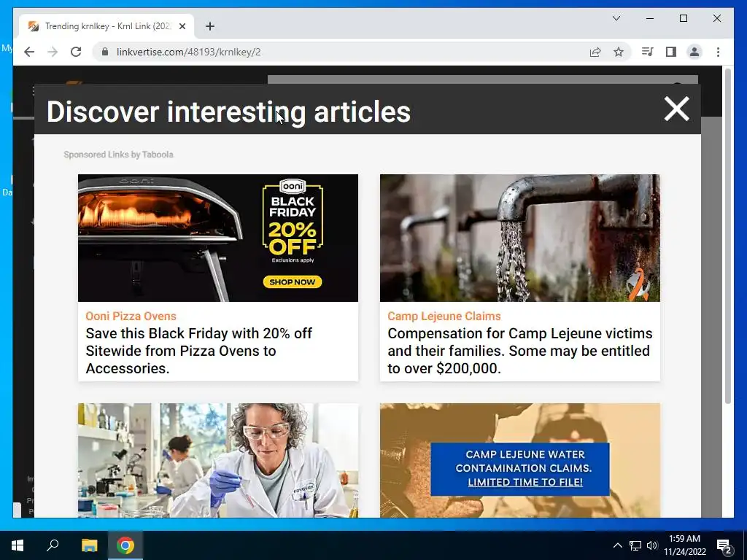Expand the tab search chevron

coord(616,18)
